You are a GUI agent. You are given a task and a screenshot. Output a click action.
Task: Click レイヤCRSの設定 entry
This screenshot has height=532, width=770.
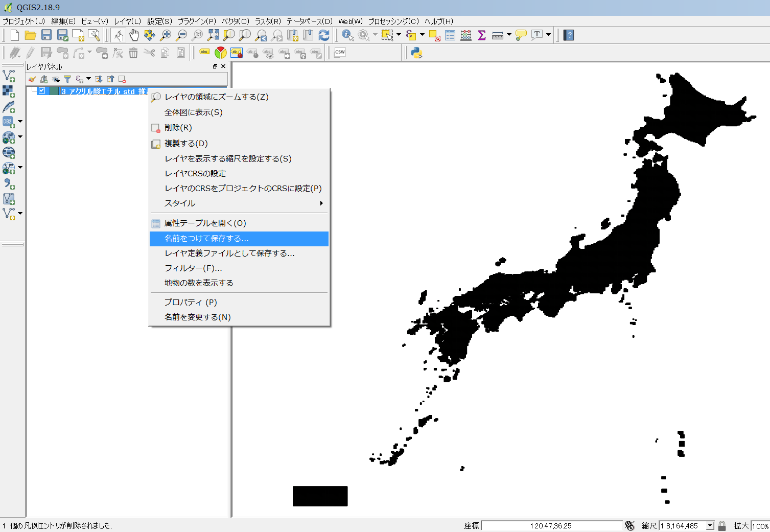(195, 173)
